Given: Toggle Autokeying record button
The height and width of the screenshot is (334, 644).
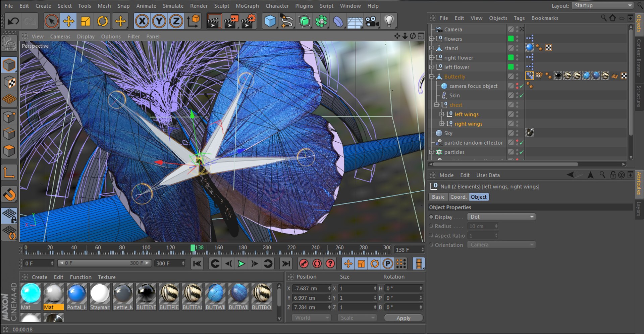Looking at the screenshot, I should pos(317,264).
